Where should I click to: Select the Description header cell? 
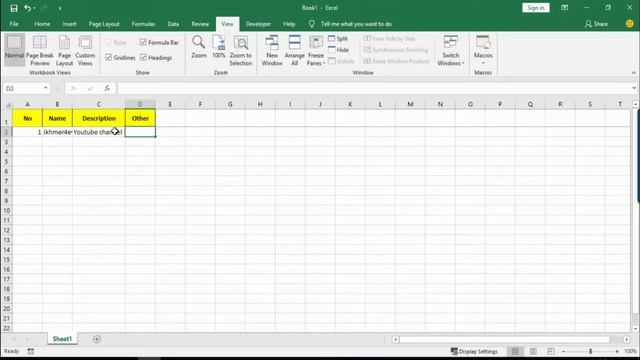click(99, 118)
